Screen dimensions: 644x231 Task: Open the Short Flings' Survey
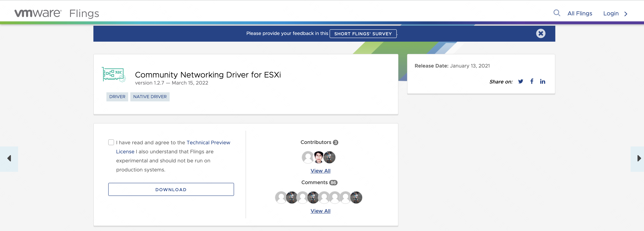click(x=363, y=34)
